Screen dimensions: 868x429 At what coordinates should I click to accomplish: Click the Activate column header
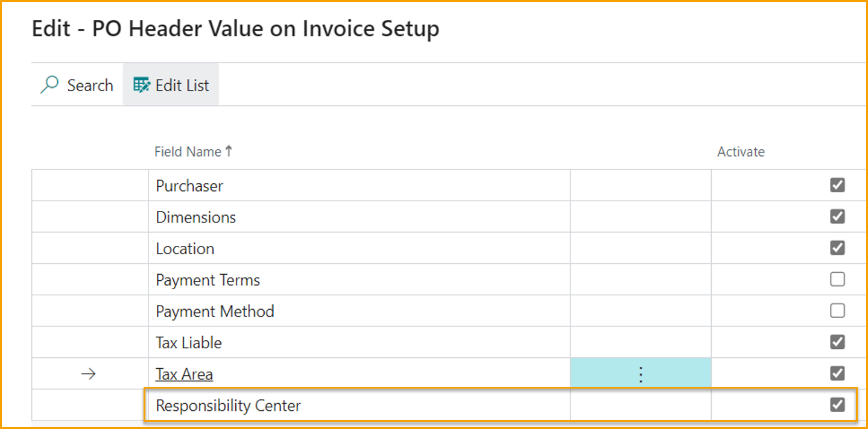pos(741,151)
